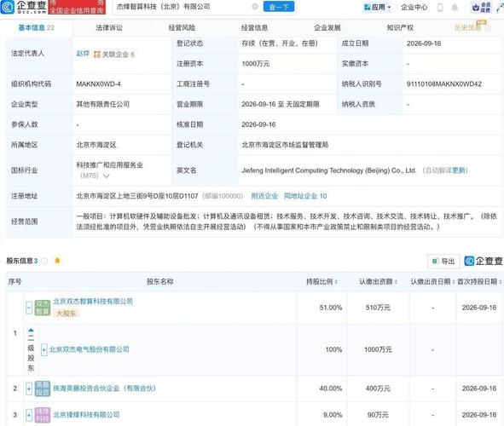View 关联企业 6 related companies

click(x=114, y=55)
